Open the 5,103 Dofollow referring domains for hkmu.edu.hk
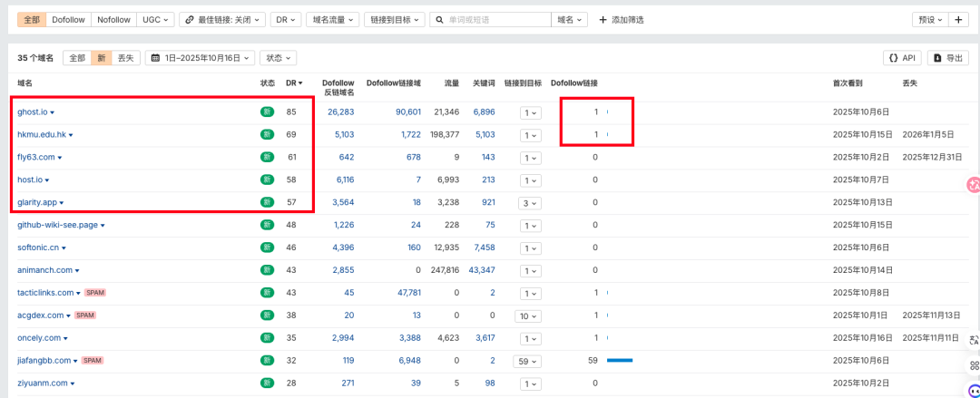The width and height of the screenshot is (980, 398). click(345, 135)
